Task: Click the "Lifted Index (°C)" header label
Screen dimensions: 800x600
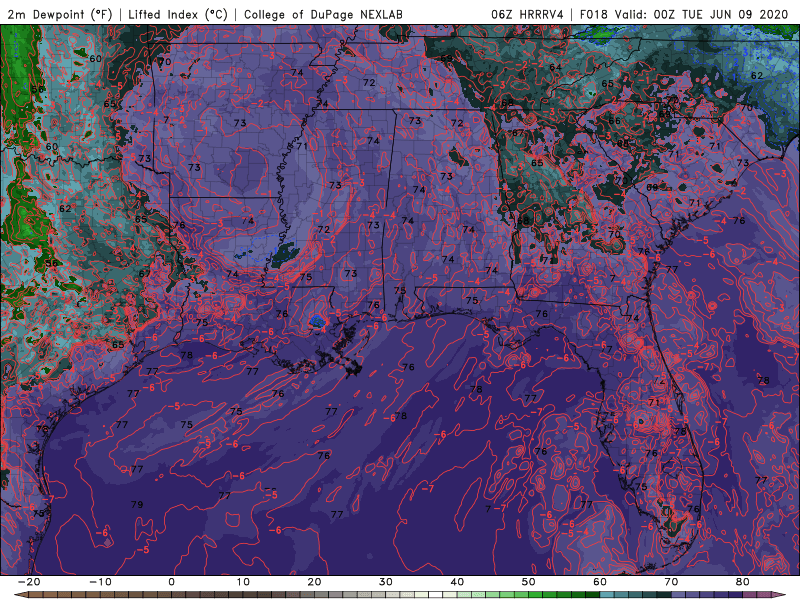Action: pos(178,14)
